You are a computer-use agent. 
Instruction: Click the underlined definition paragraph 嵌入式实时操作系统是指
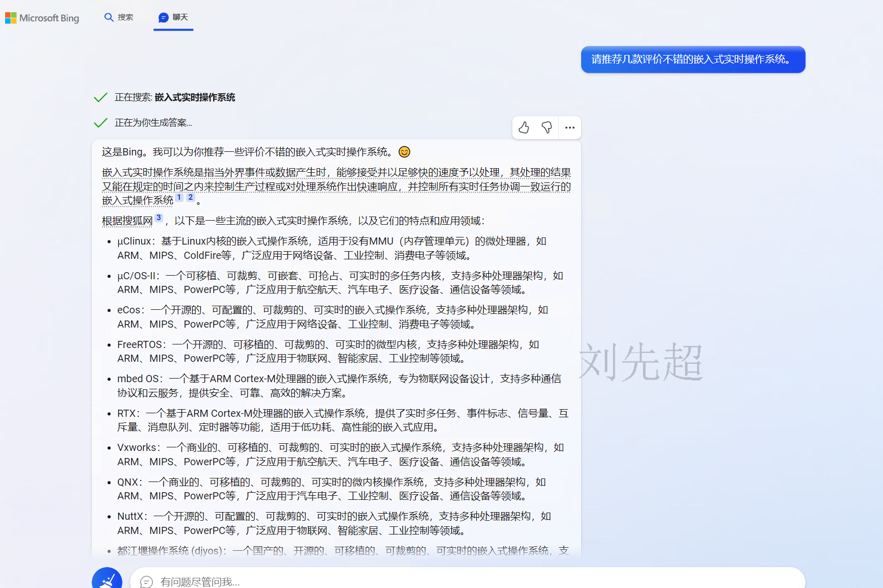point(336,186)
